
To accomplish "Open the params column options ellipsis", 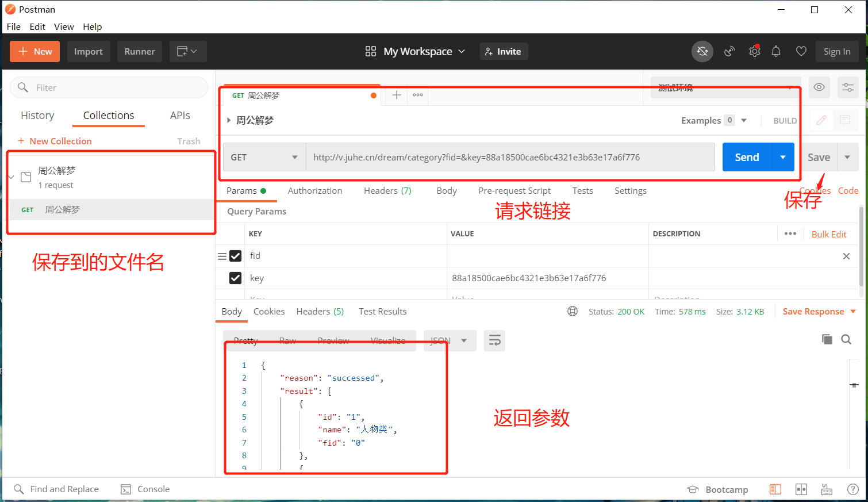I will pyautogui.click(x=790, y=233).
